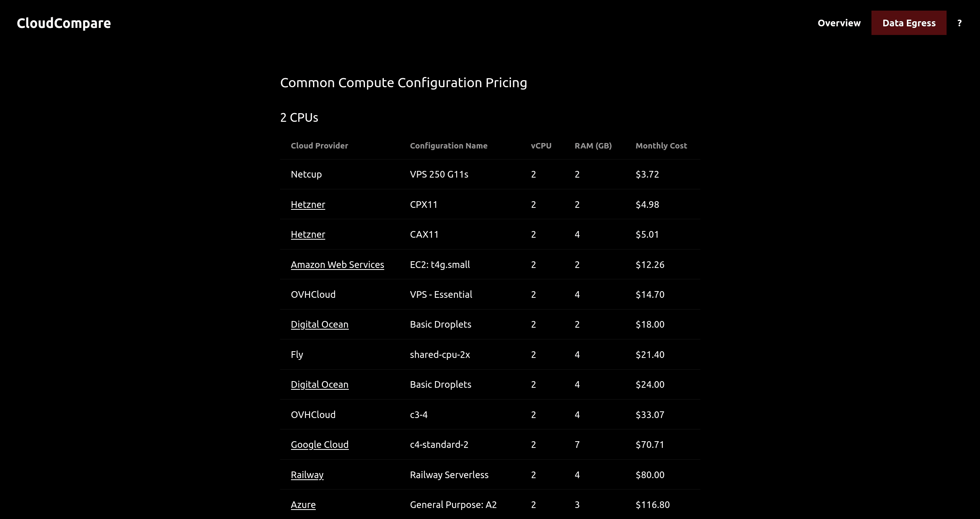This screenshot has height=519, width=980.
Task: Click the vCPU column sort header
Action: (541, 145)
